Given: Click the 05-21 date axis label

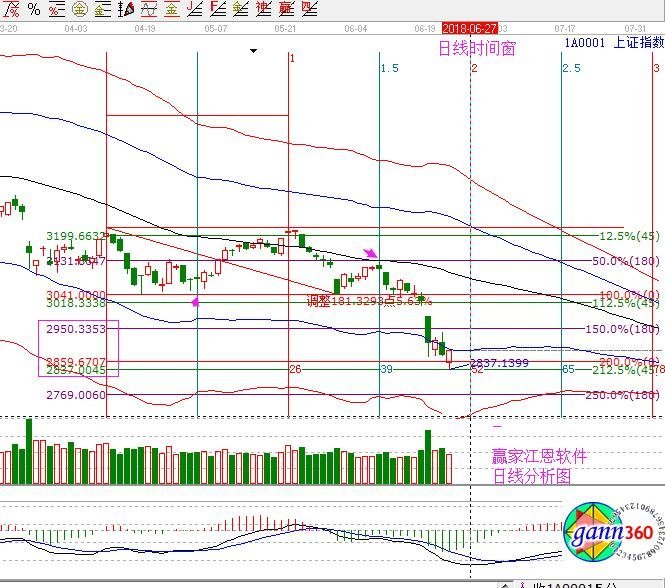Looking at the screenshot, I should (x=285, y=29).
